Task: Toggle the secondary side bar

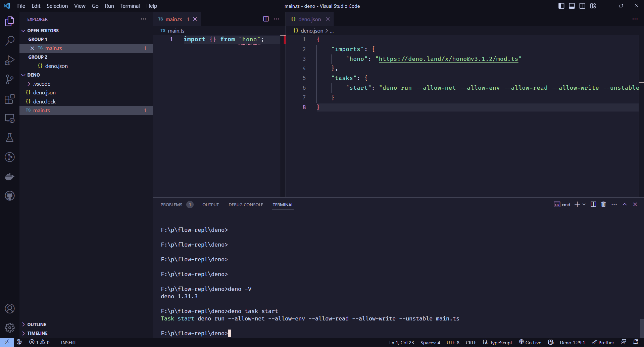Action: (x=582, y=6)
